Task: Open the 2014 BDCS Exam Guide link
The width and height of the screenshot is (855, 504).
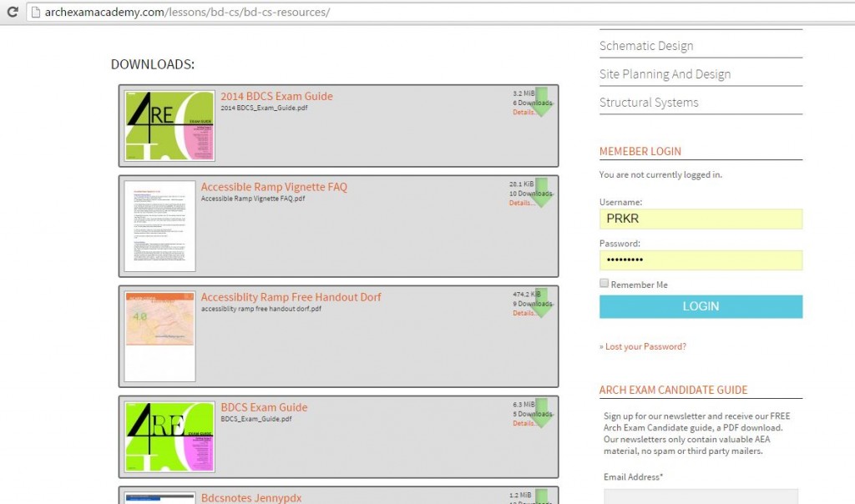Action: (276, 95)
